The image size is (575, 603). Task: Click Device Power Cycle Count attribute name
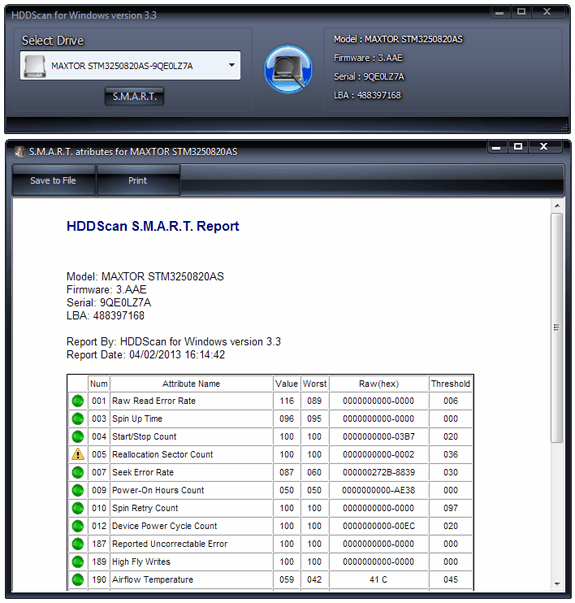[165, 526]
